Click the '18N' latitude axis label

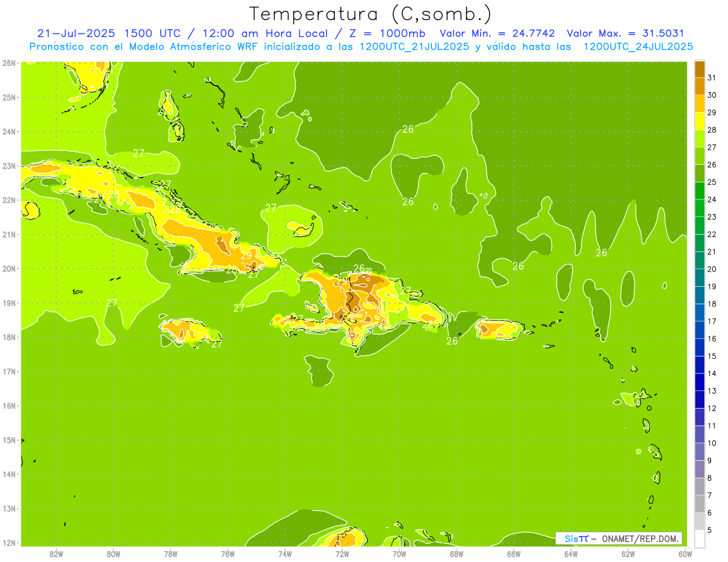pos(8,337)
